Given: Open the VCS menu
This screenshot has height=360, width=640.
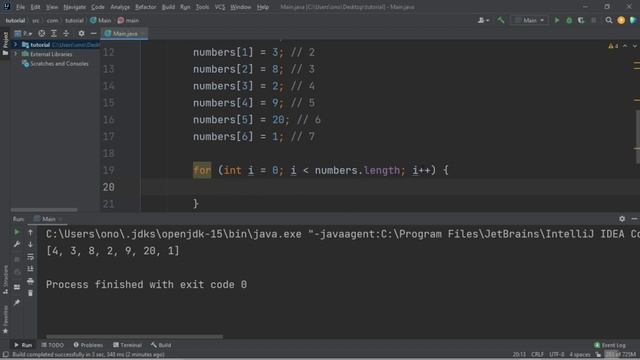Looking at the screenshot, I should (x=220, y=7).
